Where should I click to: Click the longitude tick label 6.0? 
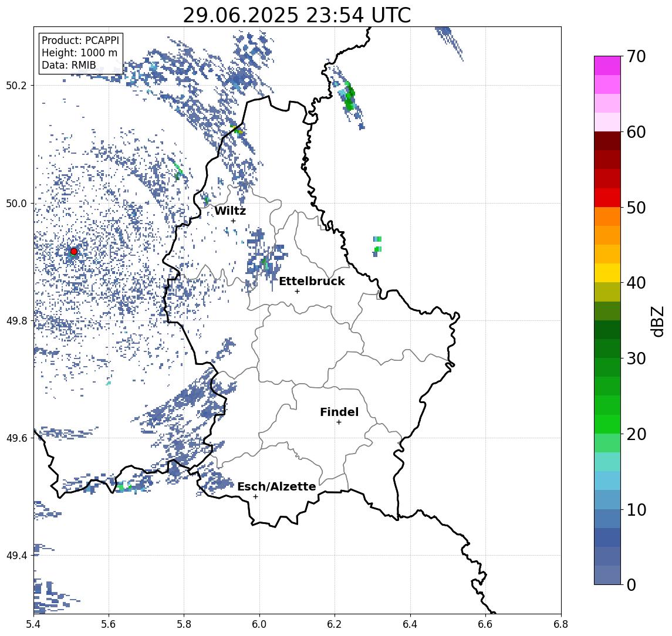click(259, 624)
